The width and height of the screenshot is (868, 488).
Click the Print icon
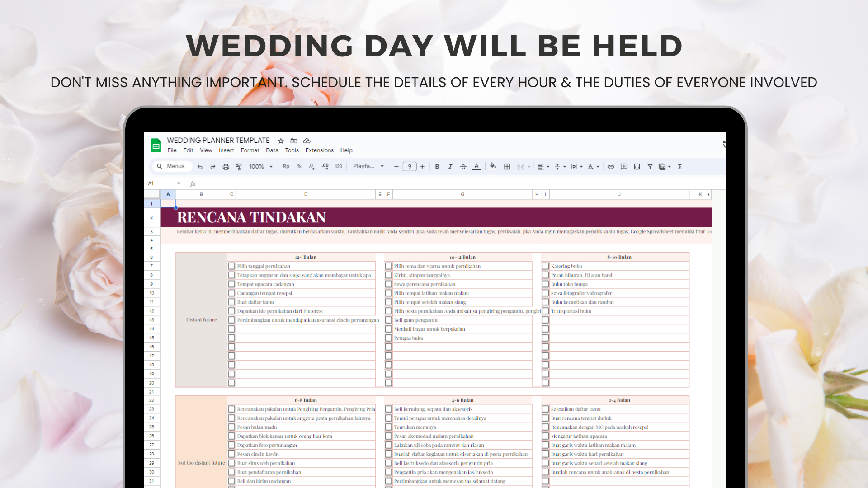tap(226, 167)
